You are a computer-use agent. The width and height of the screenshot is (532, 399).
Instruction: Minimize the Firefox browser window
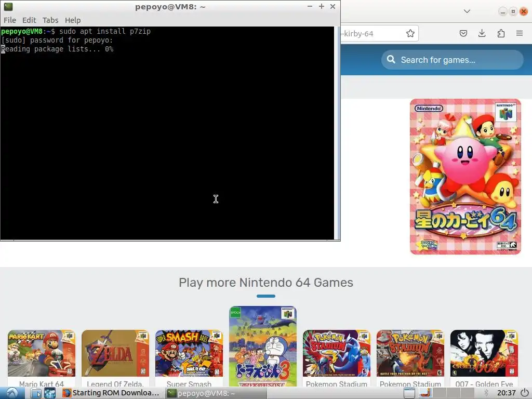click(x=503, y=11)
